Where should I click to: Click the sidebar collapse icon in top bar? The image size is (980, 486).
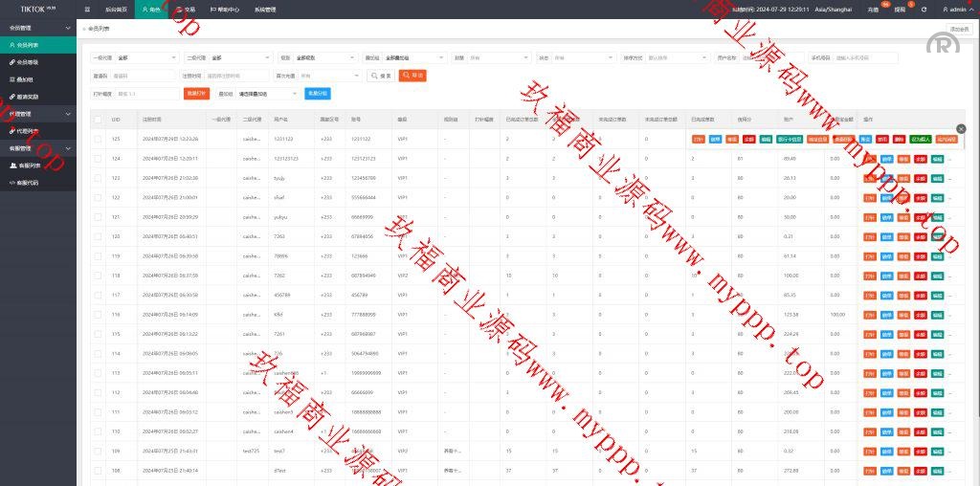click(87, 9)
